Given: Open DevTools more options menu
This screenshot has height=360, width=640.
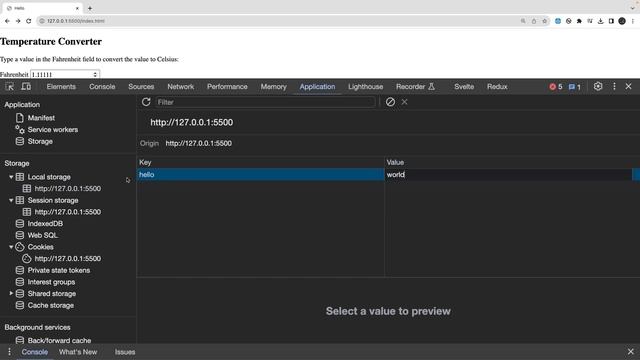Looking at the screenshot, I should [x=614, y=87].
